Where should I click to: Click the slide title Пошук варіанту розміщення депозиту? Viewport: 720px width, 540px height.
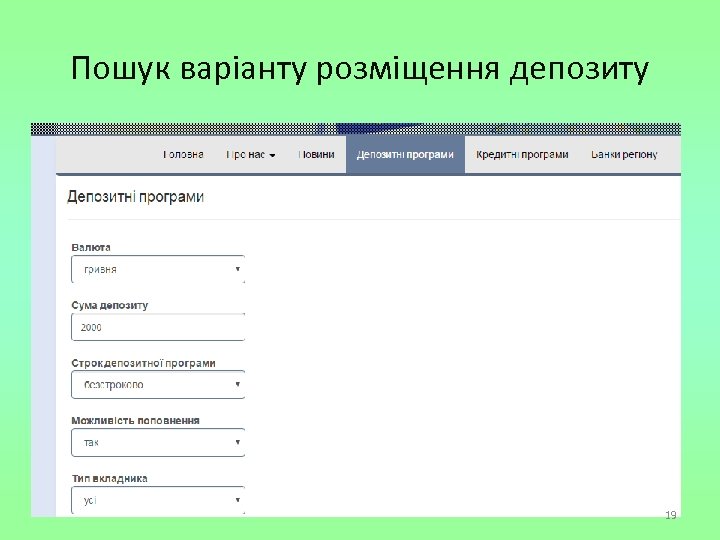(360, 69)
